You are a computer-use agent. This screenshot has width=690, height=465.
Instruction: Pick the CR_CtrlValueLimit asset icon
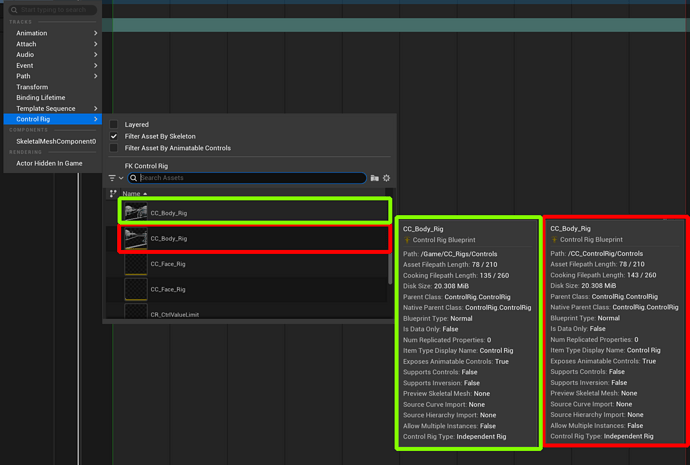pyautogui.click(x=136, y=311)
